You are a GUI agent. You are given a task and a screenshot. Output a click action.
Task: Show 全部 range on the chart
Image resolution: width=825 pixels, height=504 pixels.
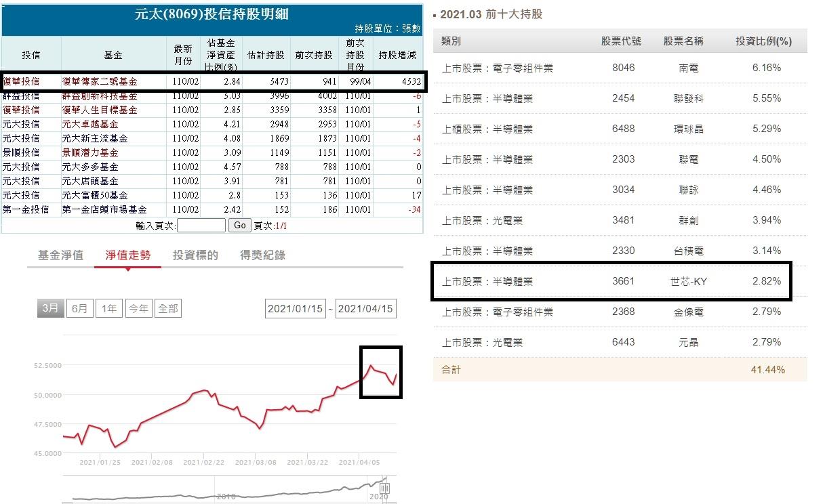167,308
